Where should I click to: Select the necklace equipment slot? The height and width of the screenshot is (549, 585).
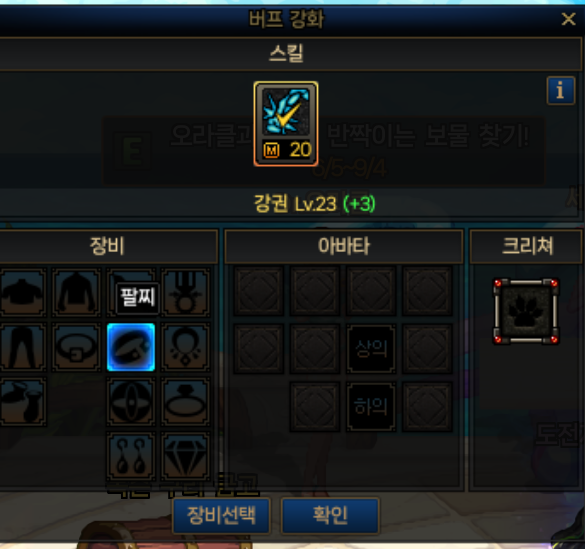(185, 347)
